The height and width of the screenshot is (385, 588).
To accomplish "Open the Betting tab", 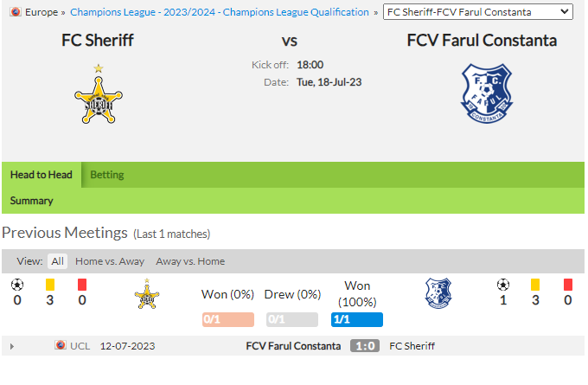I will tap(107, 175).
